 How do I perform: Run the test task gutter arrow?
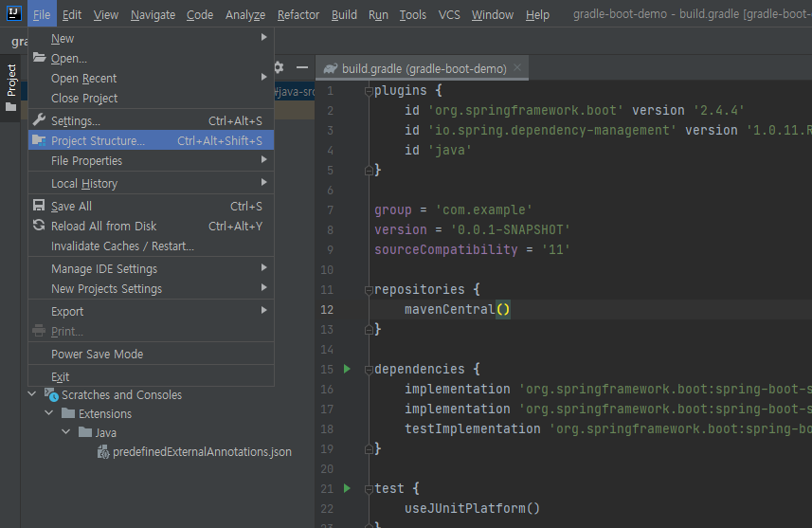[x=347, y=488]
